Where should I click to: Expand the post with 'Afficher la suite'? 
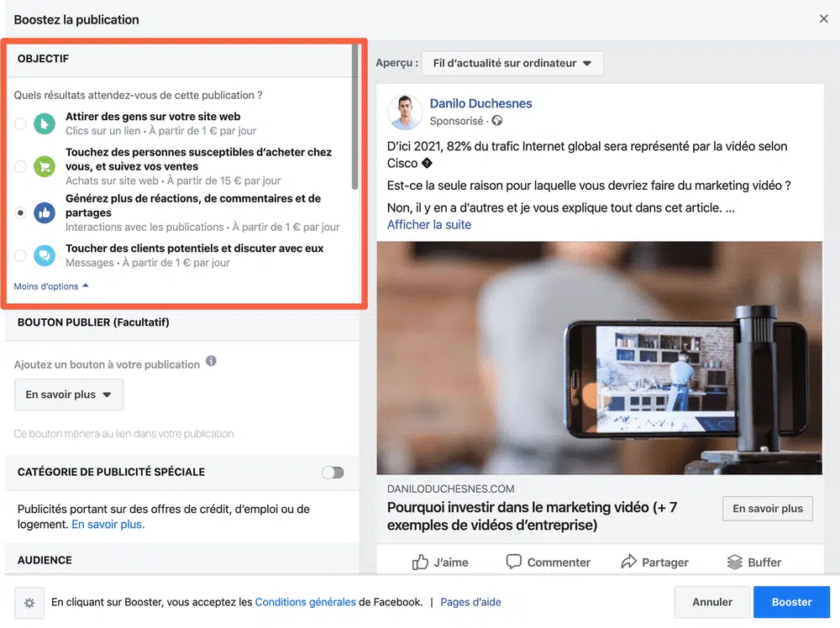coord(429,225)
